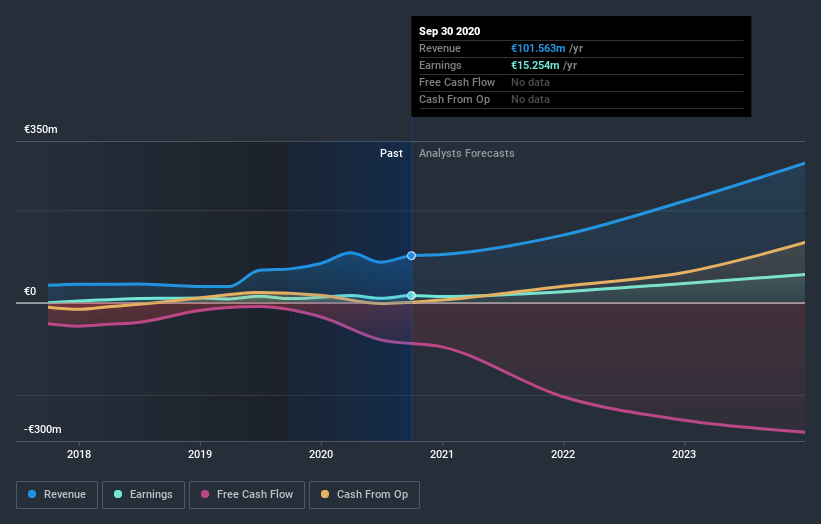Click the Revenue row label in tooltip
This screenshot has height=524, width=821.
pos(440,48)
